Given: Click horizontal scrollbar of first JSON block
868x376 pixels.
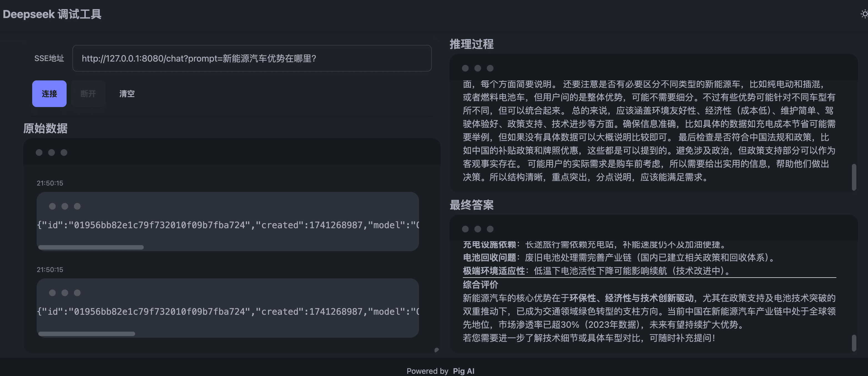Looking at the screenshot, I should [91, 247].
